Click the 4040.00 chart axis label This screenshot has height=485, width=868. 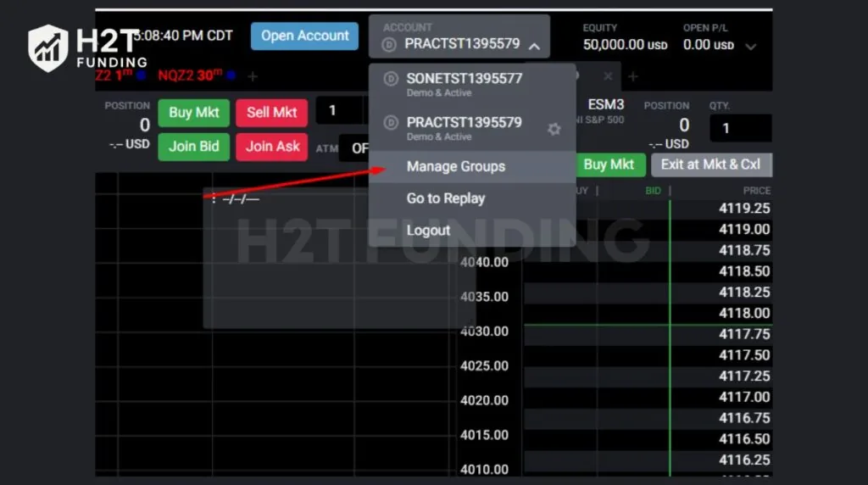(x=484, y=263)
